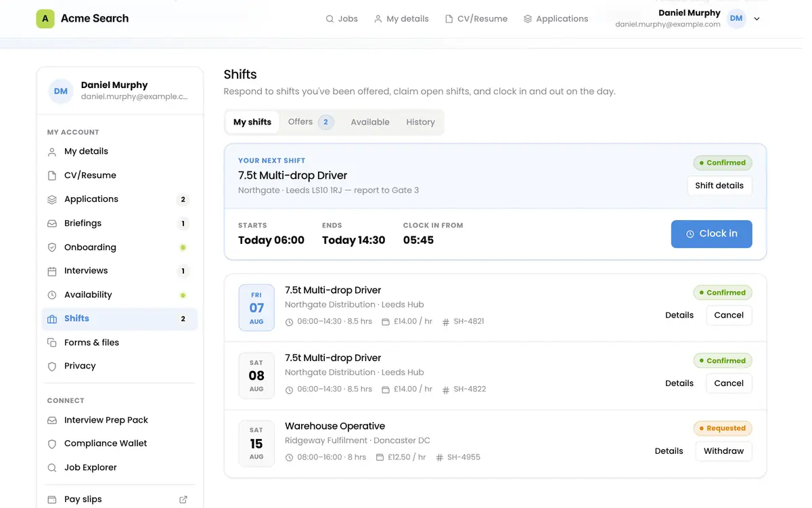Click the pay icon beside £12.50 / hr
The height and width of the screenshot is (508, 812).
380,458
